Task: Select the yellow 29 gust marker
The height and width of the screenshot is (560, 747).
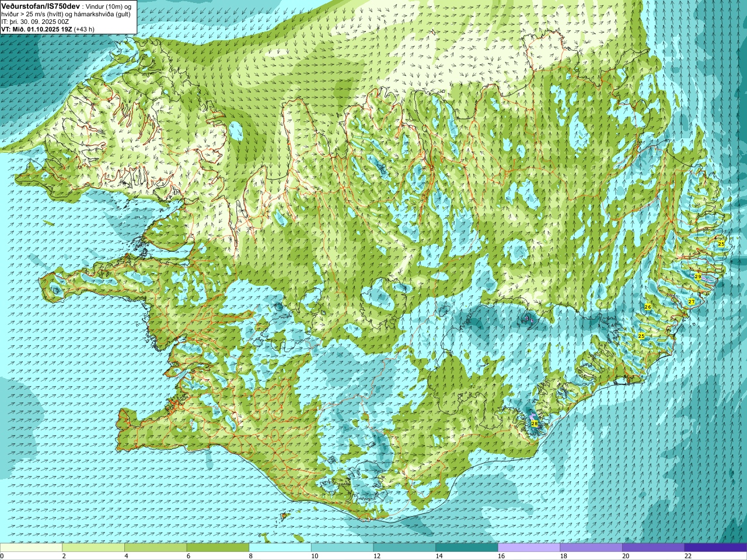Action: coord(698,276)
